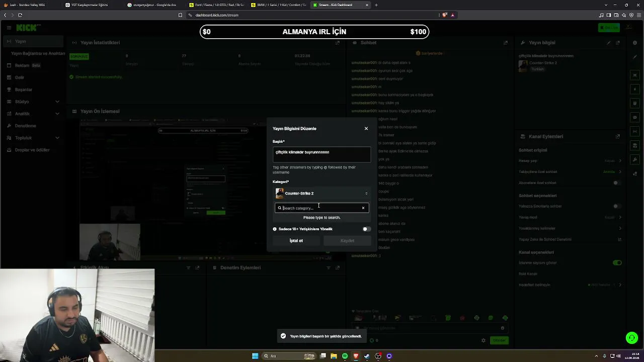Click the wrench icon in right rail

click(635, 159)
